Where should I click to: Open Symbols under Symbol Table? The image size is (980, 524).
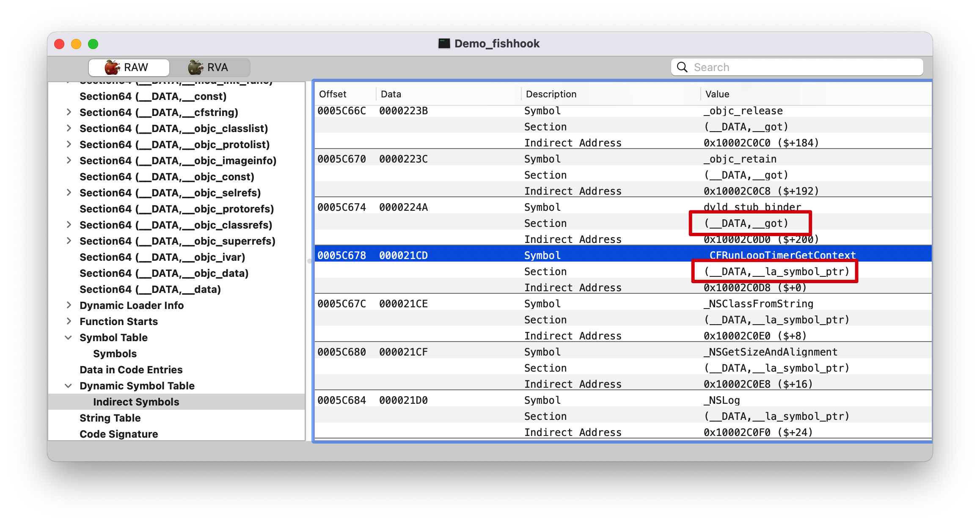click(115, 353)
